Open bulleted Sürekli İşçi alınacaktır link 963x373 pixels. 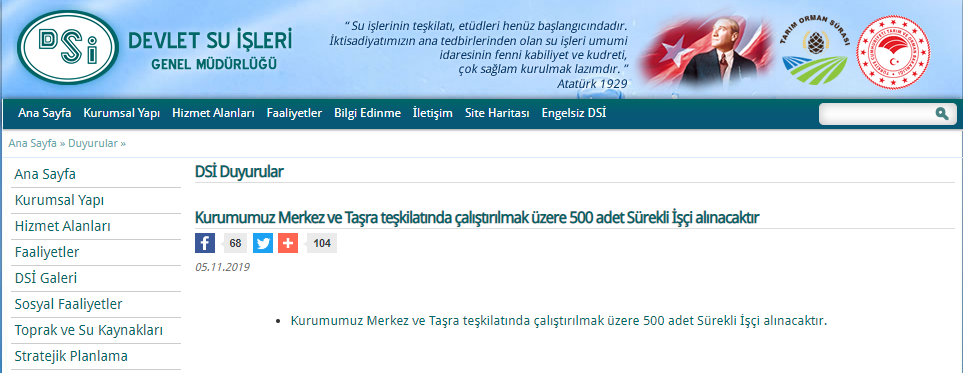[559, 321]
